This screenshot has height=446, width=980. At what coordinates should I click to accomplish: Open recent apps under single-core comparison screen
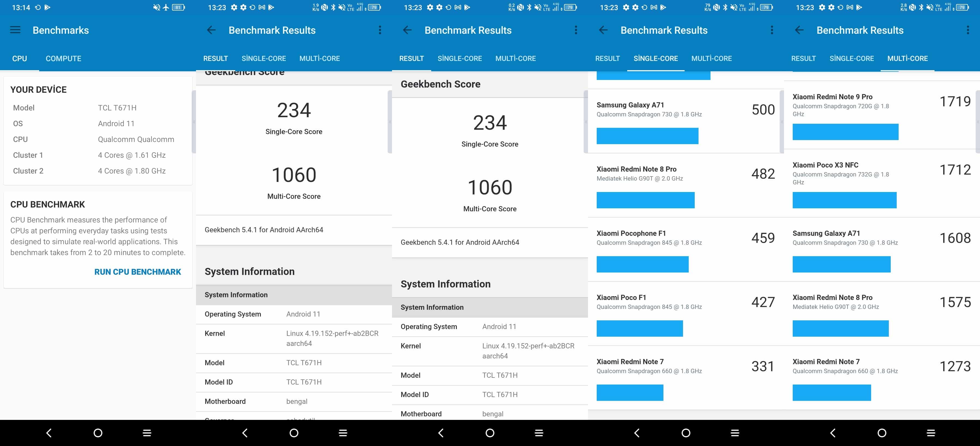735,433
